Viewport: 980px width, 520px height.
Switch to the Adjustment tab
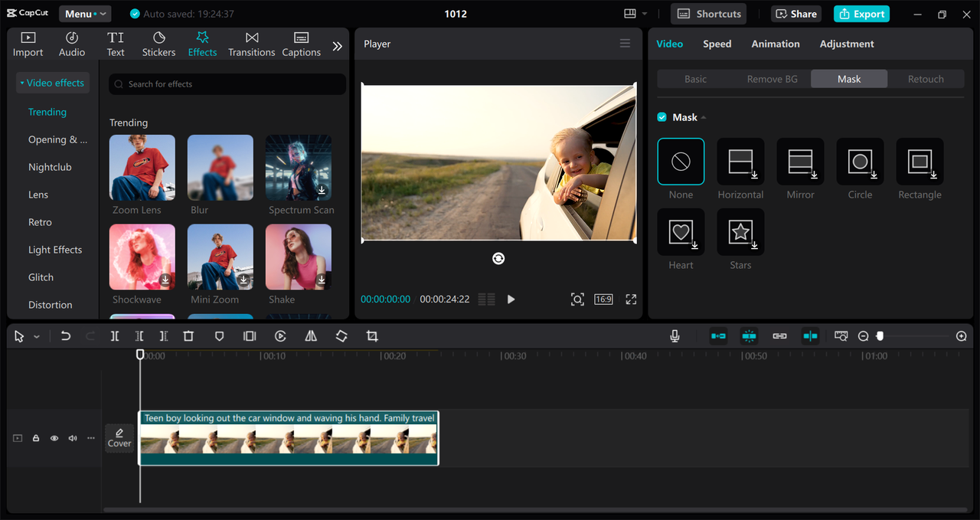pos(847,44)
